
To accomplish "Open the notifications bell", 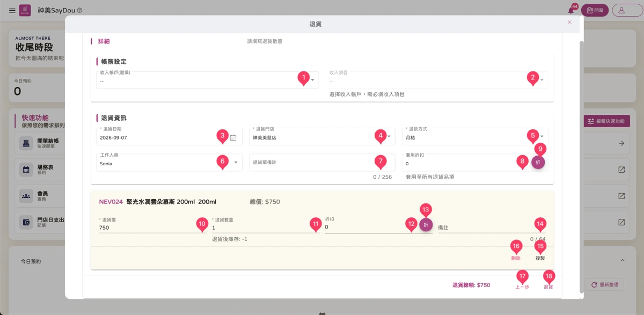I will 570,10.
